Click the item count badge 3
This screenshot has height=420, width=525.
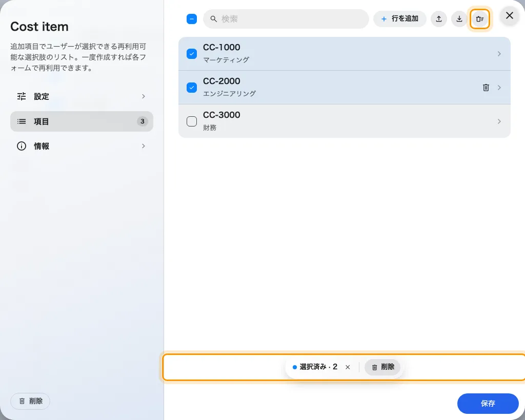click(143, 121)
